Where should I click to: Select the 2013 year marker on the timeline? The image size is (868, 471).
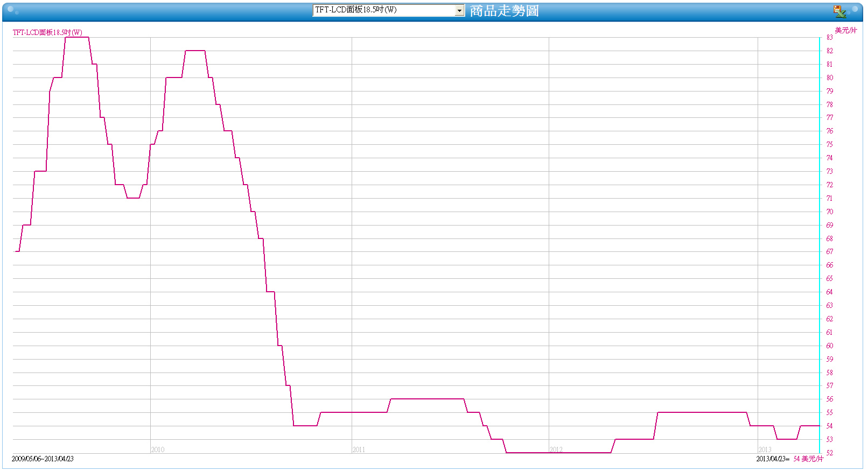765,449
